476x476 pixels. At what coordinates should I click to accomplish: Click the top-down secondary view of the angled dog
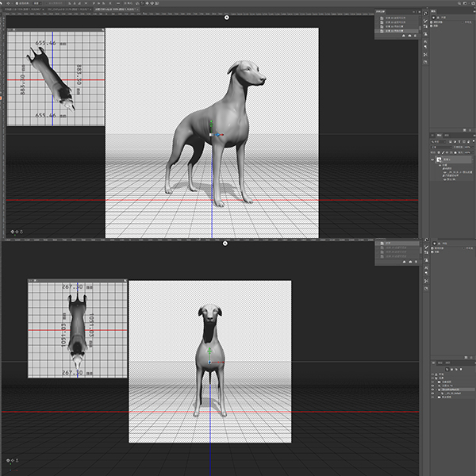point(56,78)
